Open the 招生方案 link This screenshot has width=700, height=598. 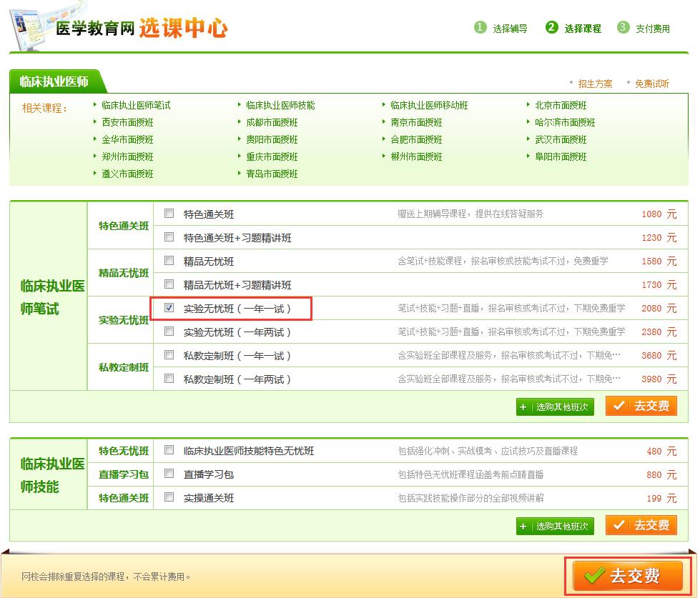595,84
